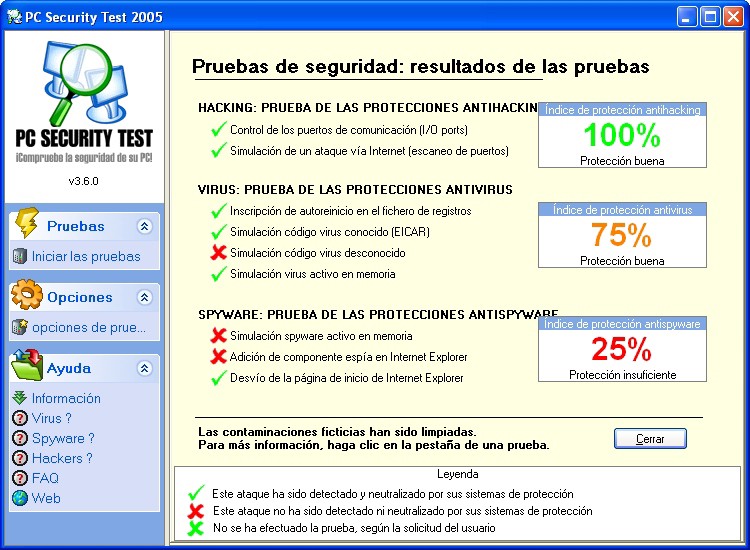This screenshot has height=550, width=750.
Task: Click the question mark icon next to Virus ?
Action: (x=20, y=418)
